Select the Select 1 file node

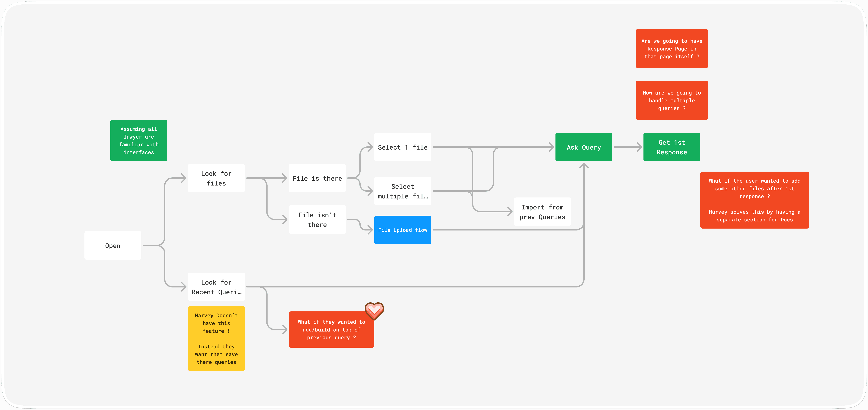pyautogui.click(x=402, y=147)
